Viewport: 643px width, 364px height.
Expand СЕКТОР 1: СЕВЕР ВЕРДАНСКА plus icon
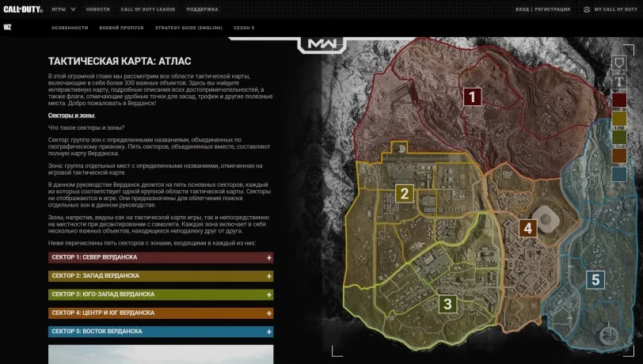pos(269,258)
